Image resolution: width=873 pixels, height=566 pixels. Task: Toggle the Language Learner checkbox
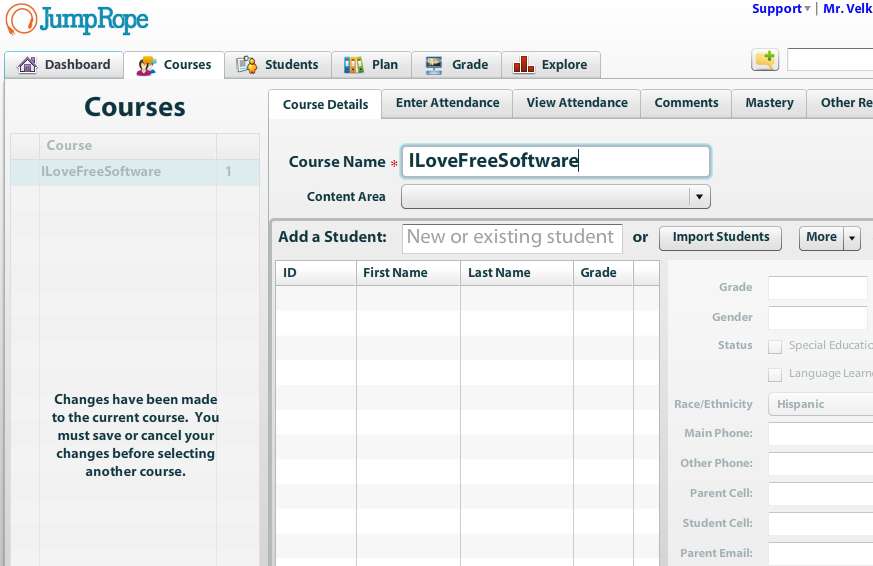(775, 374)
